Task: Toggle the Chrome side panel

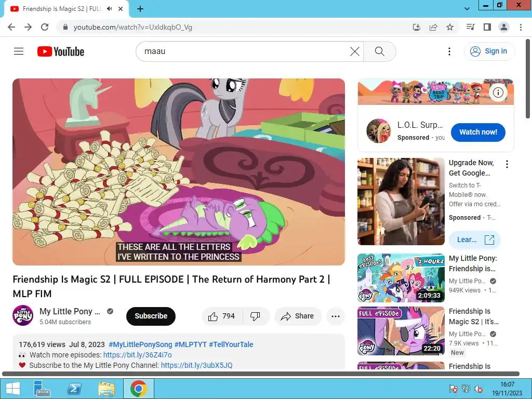Action: click(487, 27)
